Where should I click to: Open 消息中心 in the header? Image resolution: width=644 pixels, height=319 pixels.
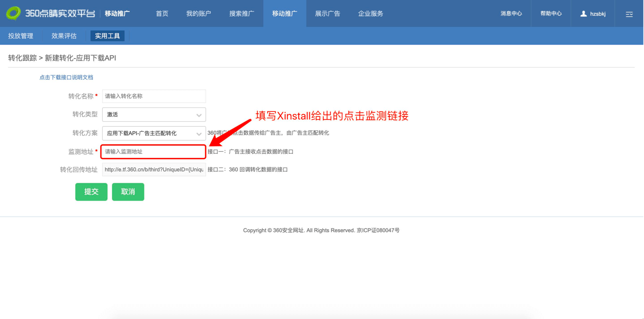pos(511,14)
